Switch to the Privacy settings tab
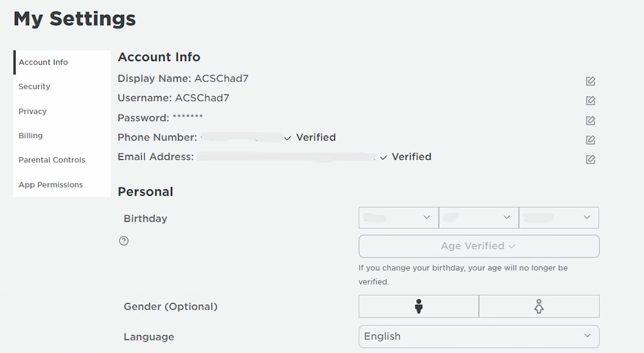Screen dimensions: 644x353 pyautogui.click(x=32, y=111)
